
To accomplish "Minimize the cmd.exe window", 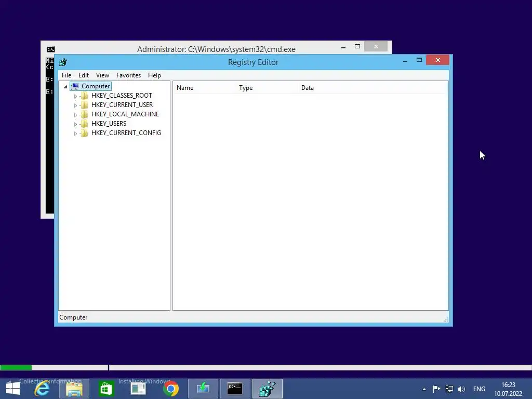I will click(x=343, y=47).
